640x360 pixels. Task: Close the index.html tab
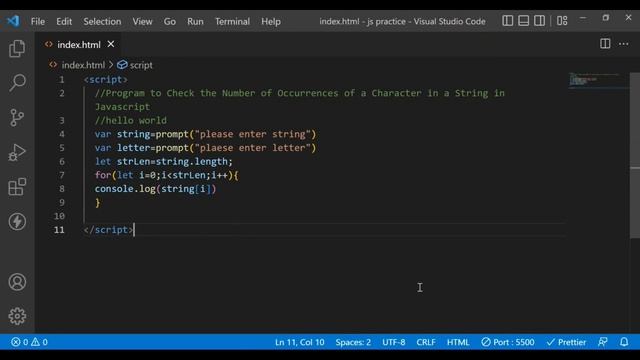[111, 44]
